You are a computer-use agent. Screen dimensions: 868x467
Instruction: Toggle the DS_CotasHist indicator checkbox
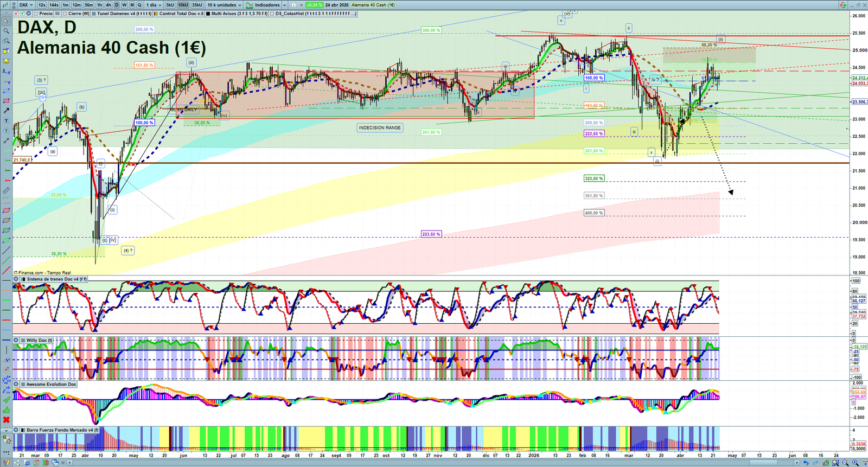(272, 14)
